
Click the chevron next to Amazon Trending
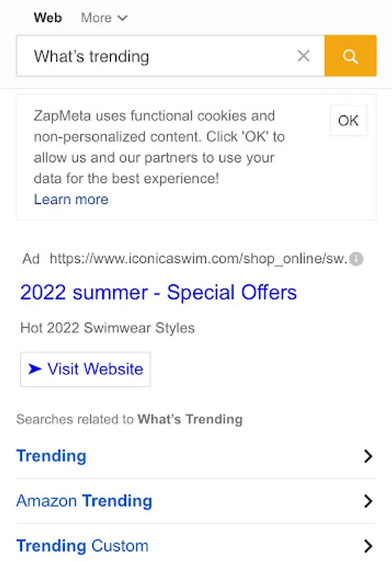pos(368,501)
